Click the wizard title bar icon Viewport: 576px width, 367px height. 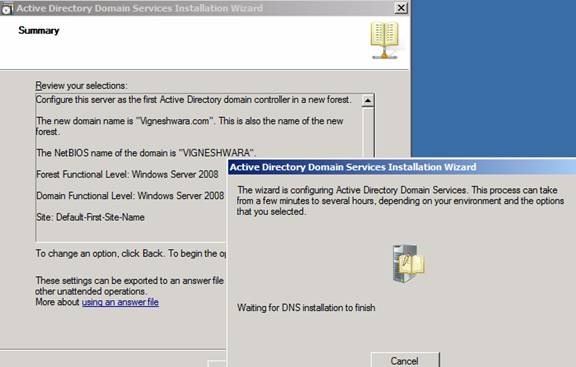pyautogui.click(x=6, y=9)
